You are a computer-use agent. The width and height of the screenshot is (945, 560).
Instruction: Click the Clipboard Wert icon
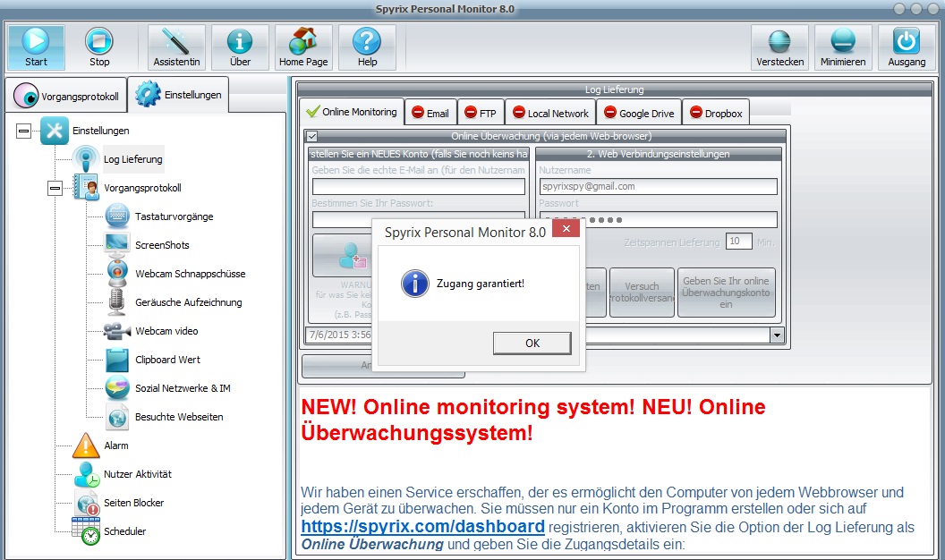(117, 360)
